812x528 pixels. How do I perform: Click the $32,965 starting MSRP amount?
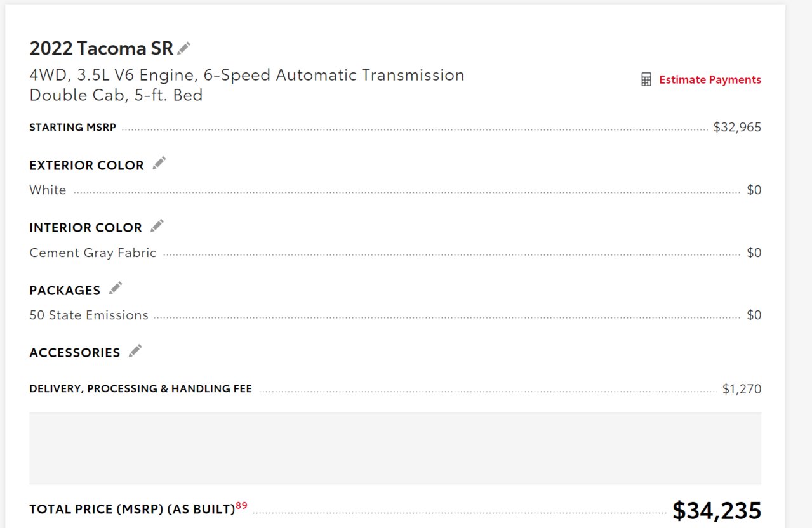click(x=737, y=127)
